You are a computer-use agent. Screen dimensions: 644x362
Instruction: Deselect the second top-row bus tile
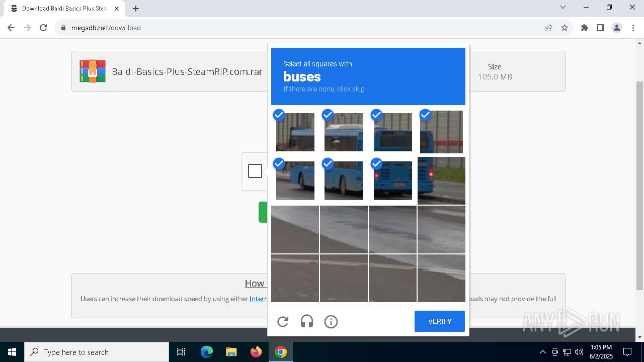point(344,132)
